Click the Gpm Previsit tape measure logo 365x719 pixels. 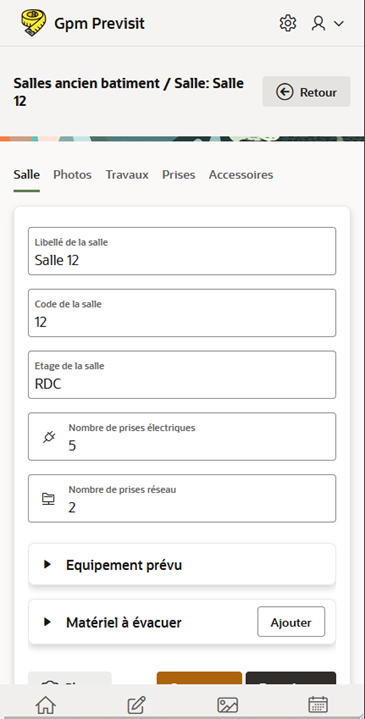click(x=33, y=23)
